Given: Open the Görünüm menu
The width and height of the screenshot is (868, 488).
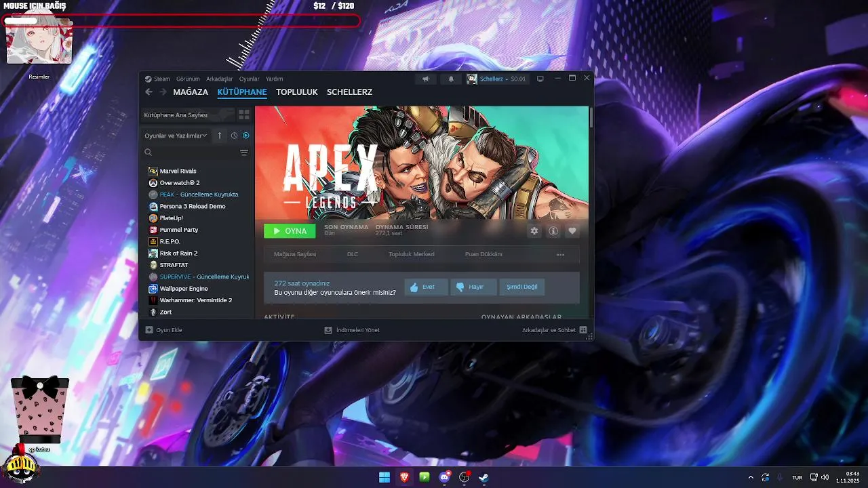Looking at the screenshot, I should pyautogui.click(x=188, y=79).
